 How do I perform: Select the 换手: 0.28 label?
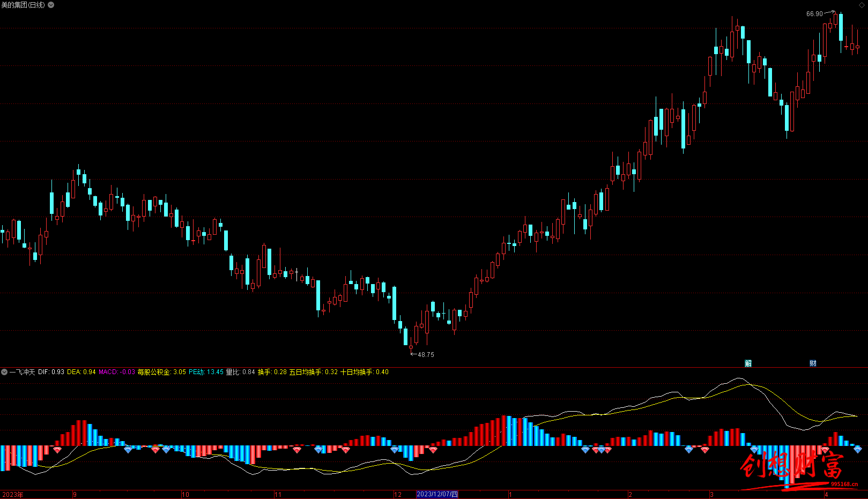tap(272, 372)
